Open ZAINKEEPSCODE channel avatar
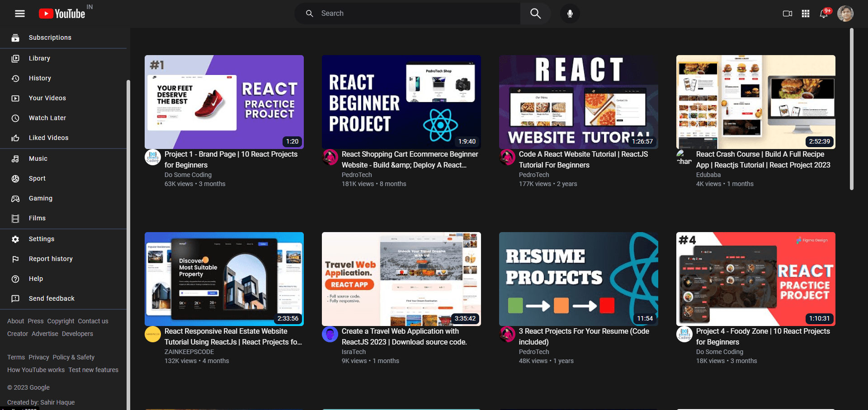The image size is (868, 410). pos(153,334)
